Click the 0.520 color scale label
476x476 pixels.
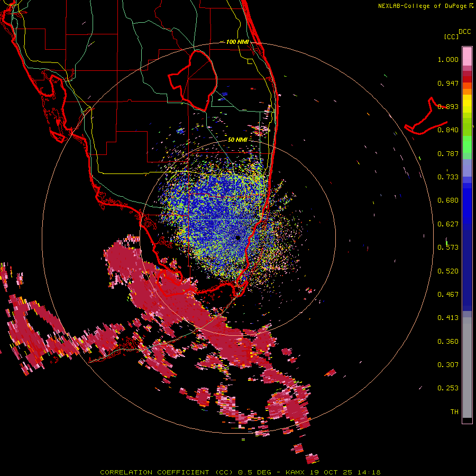click(448, 271)
